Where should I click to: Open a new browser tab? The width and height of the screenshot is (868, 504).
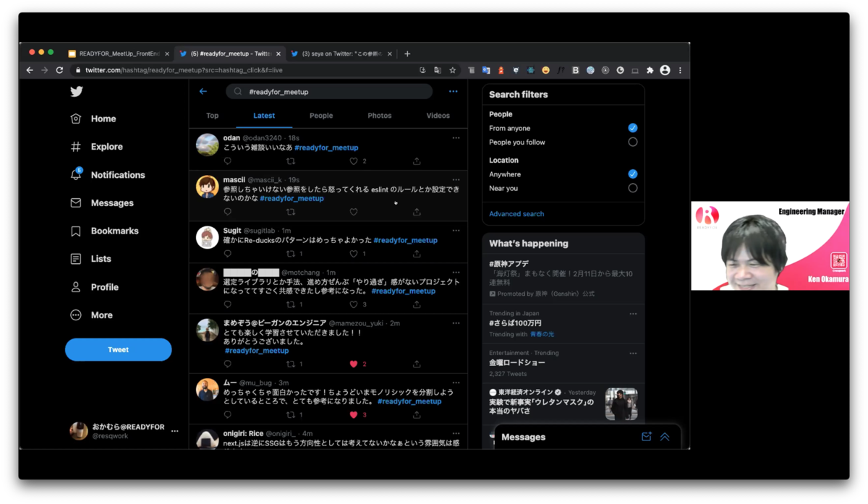point(407,54)
